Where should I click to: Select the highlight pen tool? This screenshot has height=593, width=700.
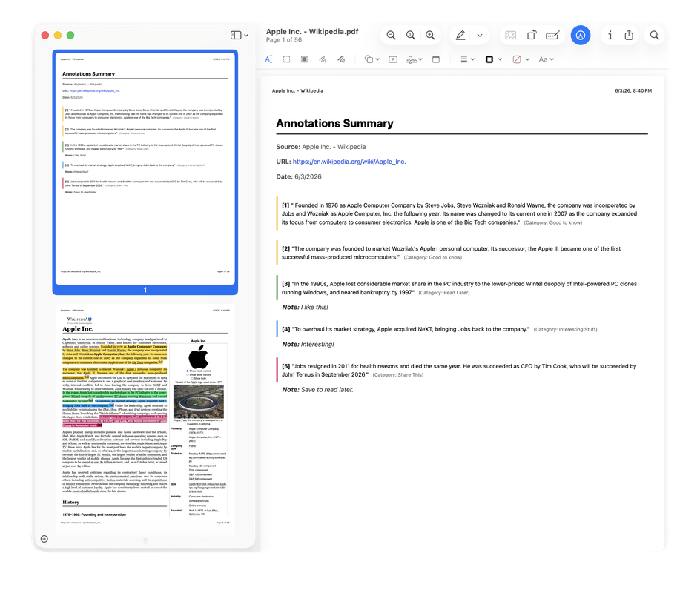(460, 36)
